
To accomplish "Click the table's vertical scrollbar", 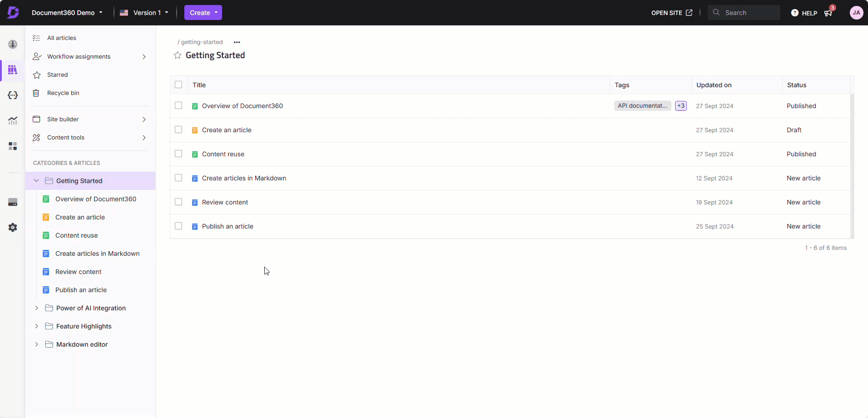I will point(852,166).
